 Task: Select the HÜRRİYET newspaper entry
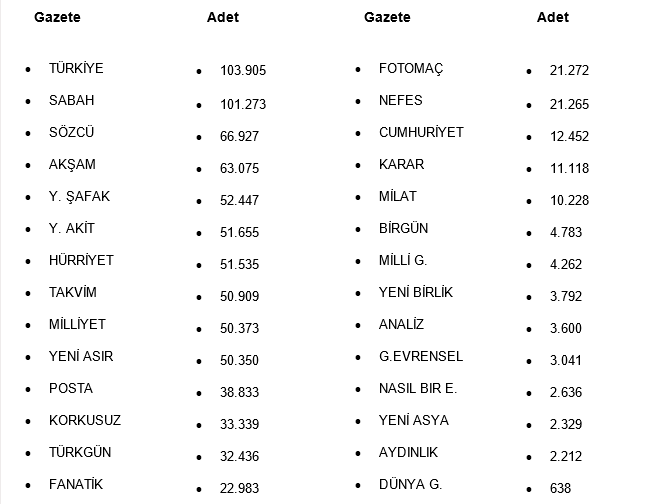[81, 261]
